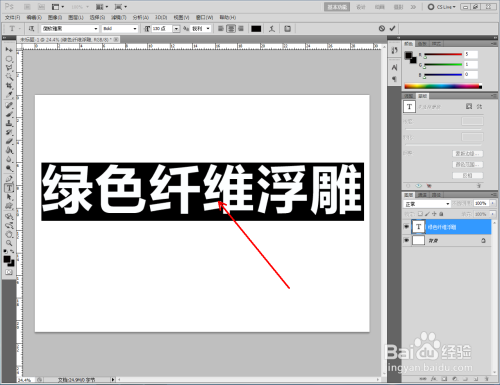Screen dimensions: 500x385
Task: Select the Move tool
Action: click(x=9, y=50)
